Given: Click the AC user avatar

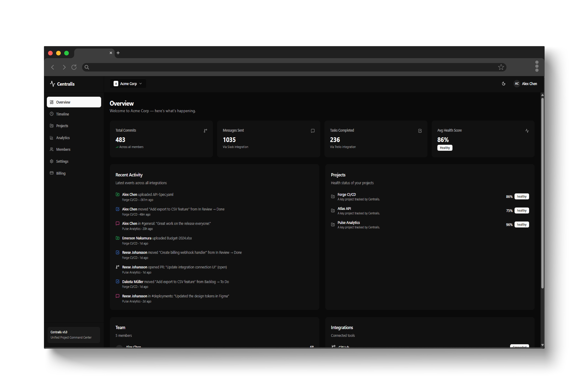Looking at the screenshot, I should coord(517,84).
